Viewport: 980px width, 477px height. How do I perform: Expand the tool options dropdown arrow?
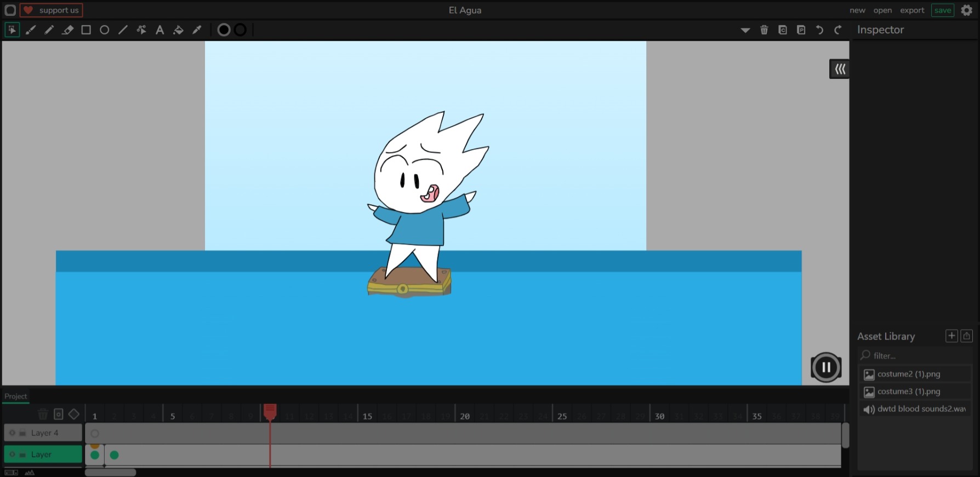(745, 30)
